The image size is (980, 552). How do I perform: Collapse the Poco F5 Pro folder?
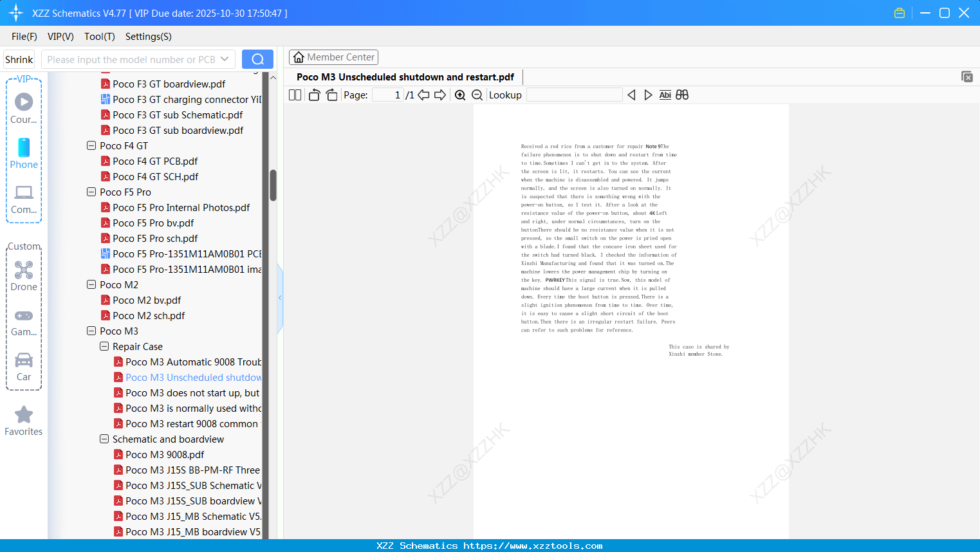(91, 192)
